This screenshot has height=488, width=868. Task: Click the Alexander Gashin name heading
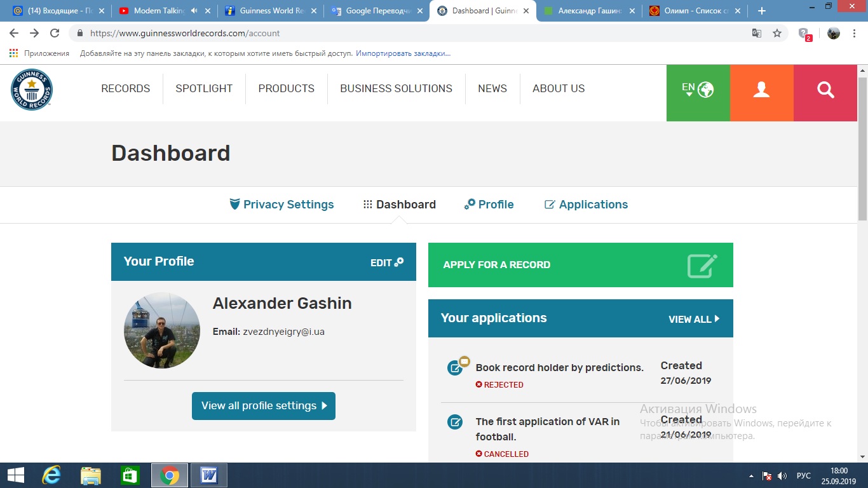tap(282, 303)
